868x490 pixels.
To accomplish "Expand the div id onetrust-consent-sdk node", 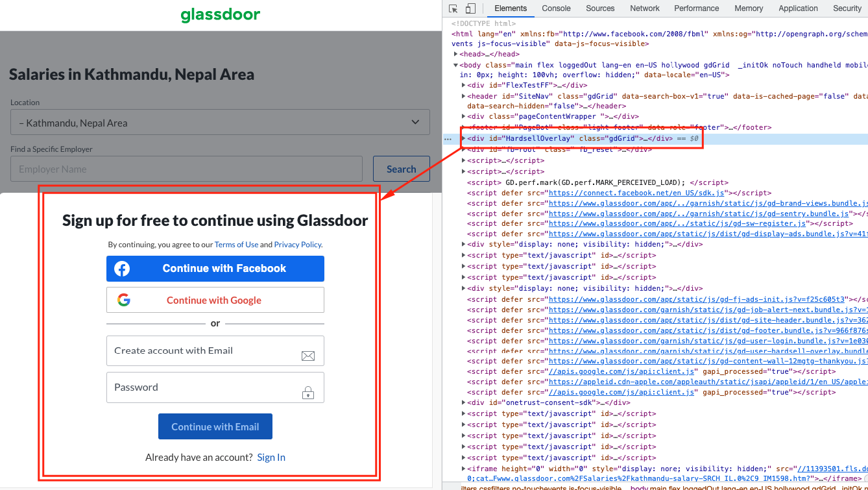I will [463, 403].
